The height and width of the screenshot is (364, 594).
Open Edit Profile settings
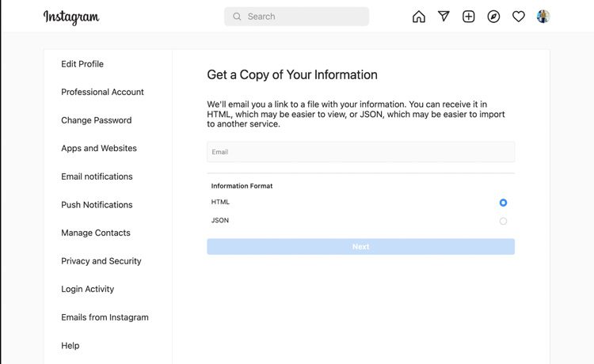[x=82, y=64]
